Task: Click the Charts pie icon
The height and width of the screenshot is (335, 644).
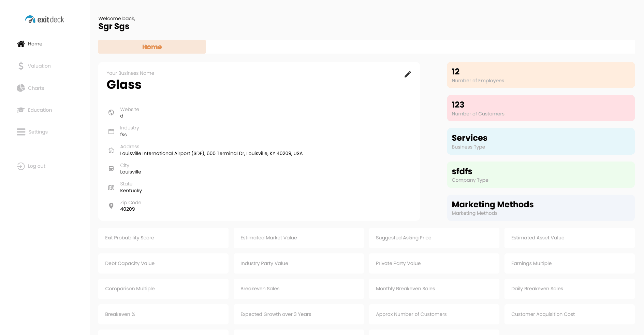Action: (21, 88)
